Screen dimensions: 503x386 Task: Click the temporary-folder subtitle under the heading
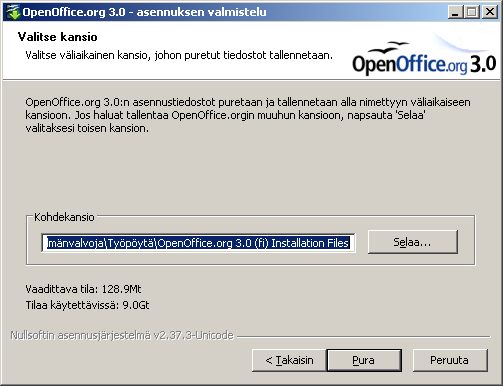pos(179,55)
